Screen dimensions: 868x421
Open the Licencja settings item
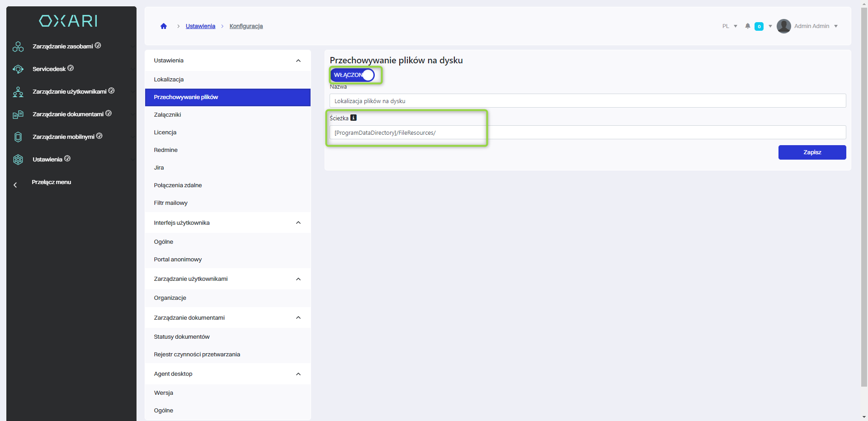click(165, 132)
